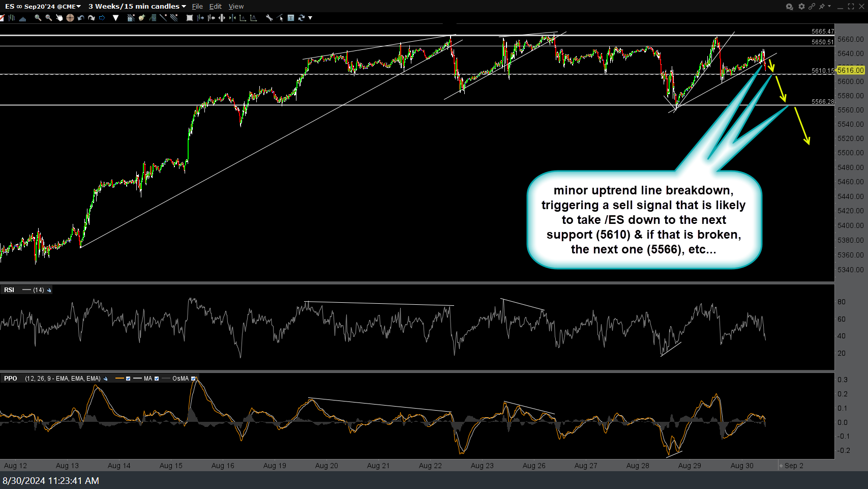This screenshot has height=489, width=868.
Task: Toggle the MA line in PPO panel
Action: (157, 379)
